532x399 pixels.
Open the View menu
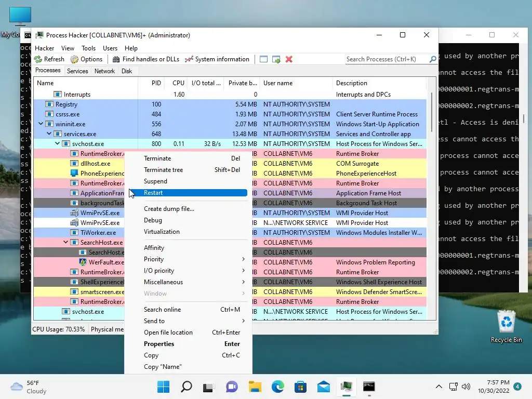coord(68,48)
